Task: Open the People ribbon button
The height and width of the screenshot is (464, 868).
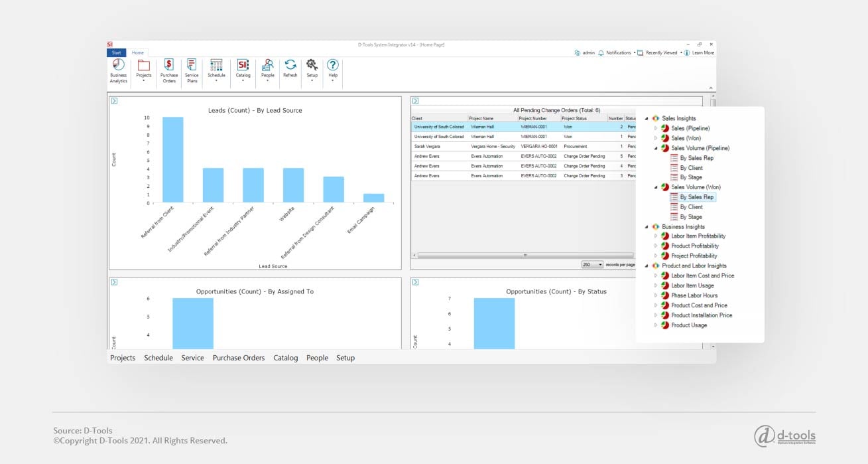Action: [267, 70]
